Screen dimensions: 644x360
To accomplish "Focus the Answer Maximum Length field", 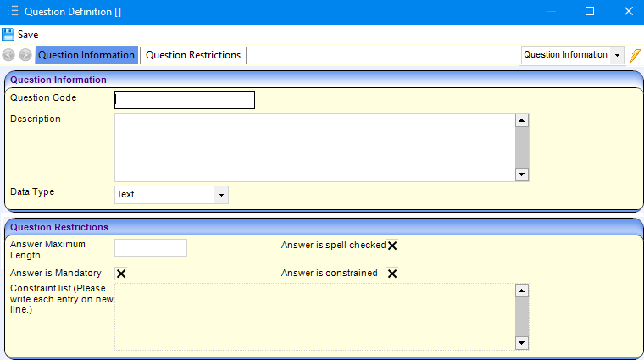I will pos(150,247).
